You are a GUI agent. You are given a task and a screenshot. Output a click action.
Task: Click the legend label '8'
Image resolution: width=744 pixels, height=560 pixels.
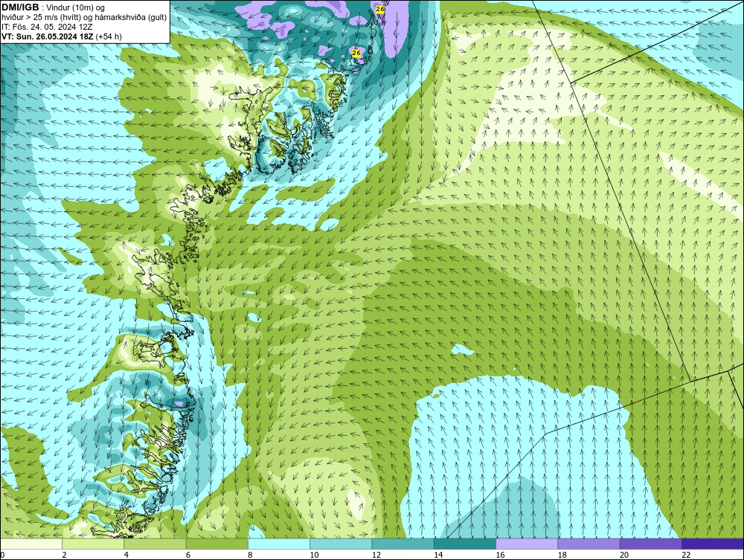(250, 556)
